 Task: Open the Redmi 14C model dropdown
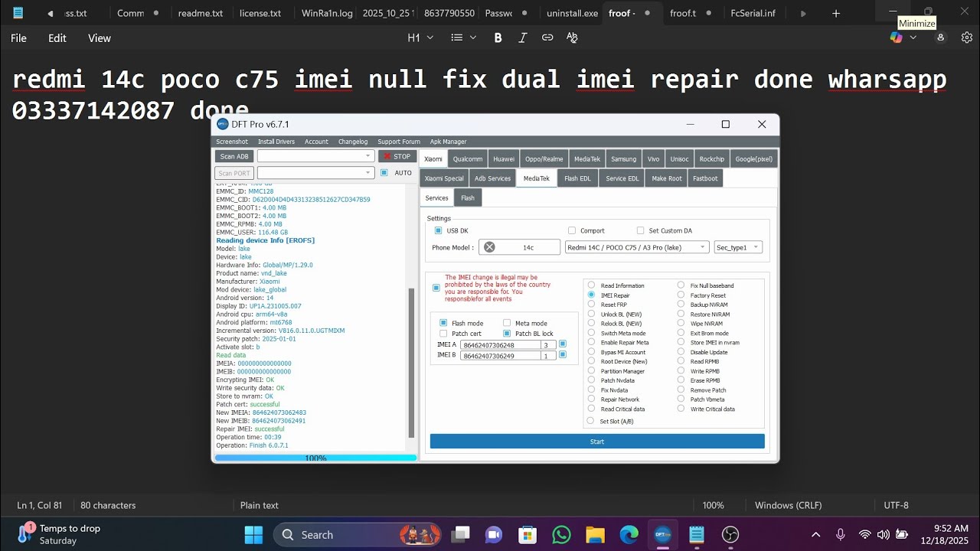[x=637, y=247]
